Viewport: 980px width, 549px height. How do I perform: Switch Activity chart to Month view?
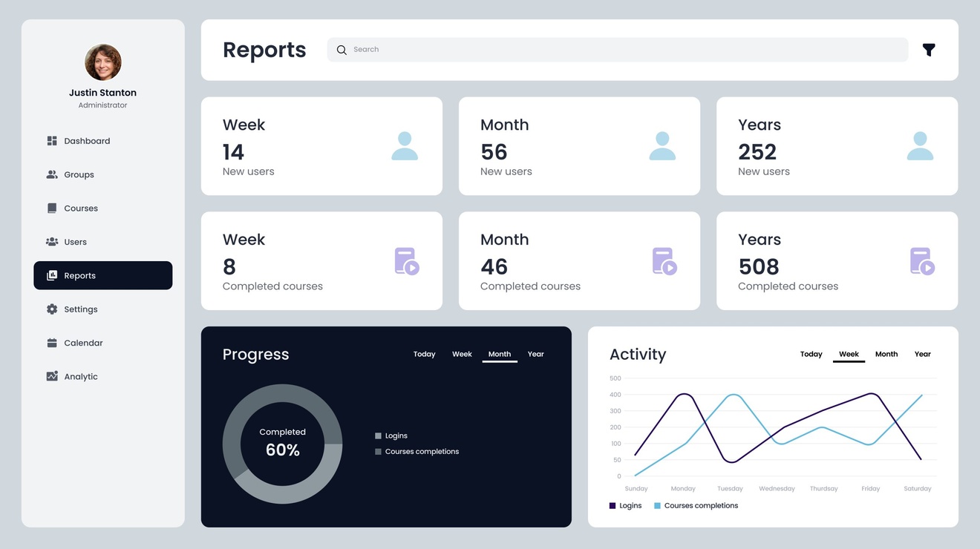click(886, 354)
